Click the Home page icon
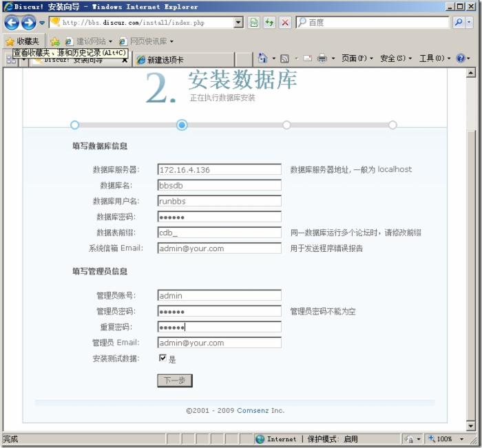 click(x=262, y=58)
